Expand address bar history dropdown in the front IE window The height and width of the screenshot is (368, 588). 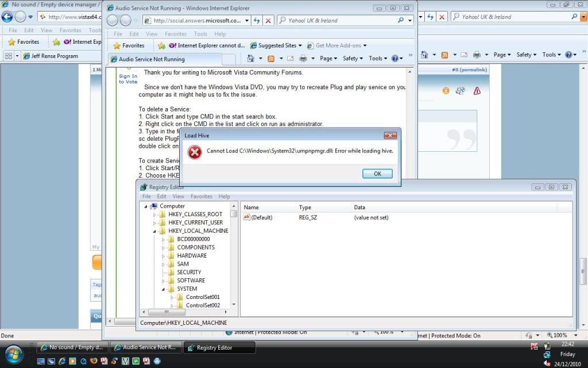[x=247, y=21]
